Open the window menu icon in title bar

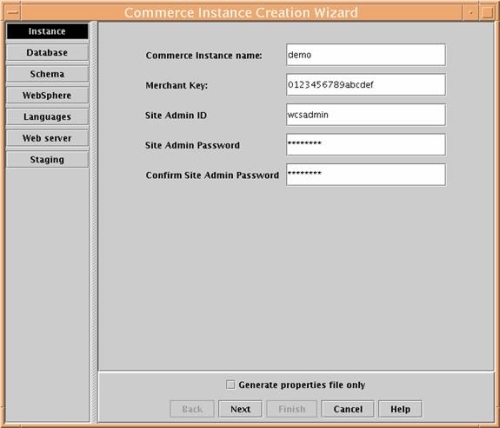point(13,13)
